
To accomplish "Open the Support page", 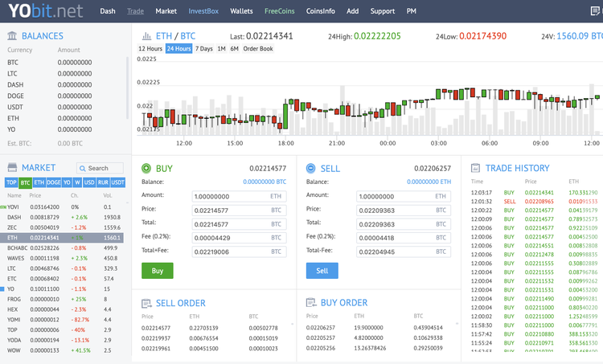I will pyautogui.click(x=383, y=11).
